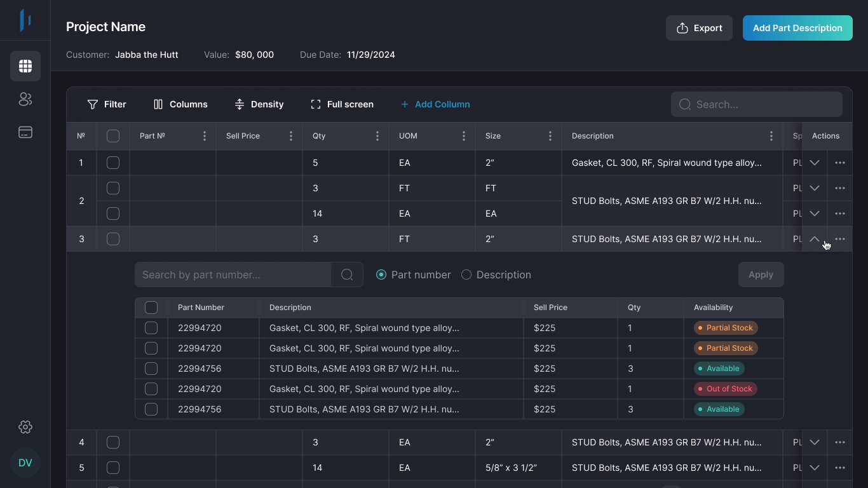The image size is (868, 488).
Task: Click the Export button
Action: point(699,28)
